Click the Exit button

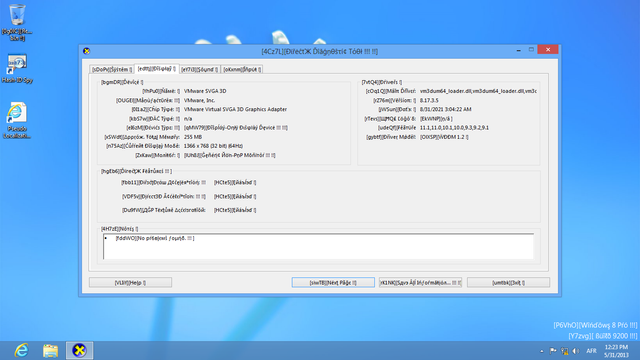coord(508,282)
